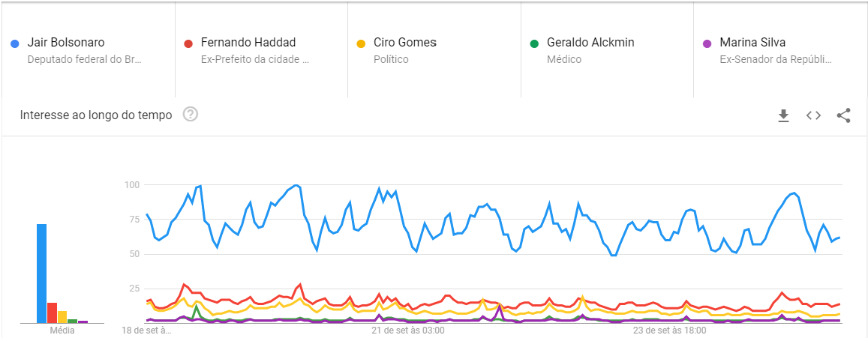The width and height of the screenshot is (868, 338).
Task: Select the Fernando Haddad search term
Action: pos(248,43)
